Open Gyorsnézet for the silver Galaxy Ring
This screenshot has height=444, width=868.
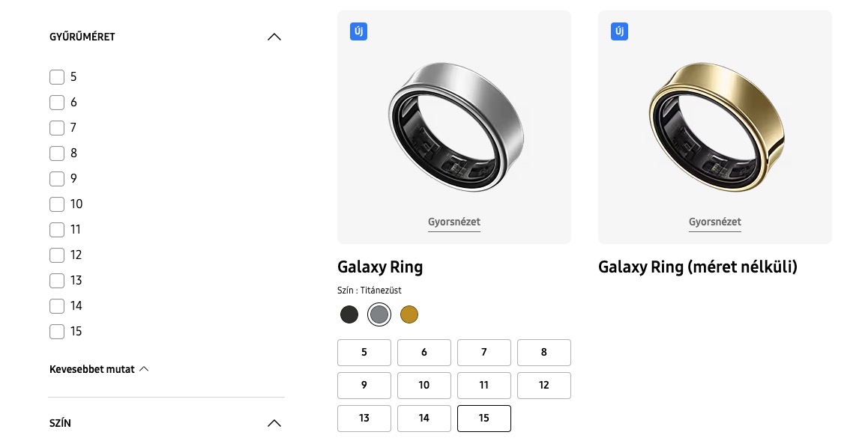click(x=454, y=222)
